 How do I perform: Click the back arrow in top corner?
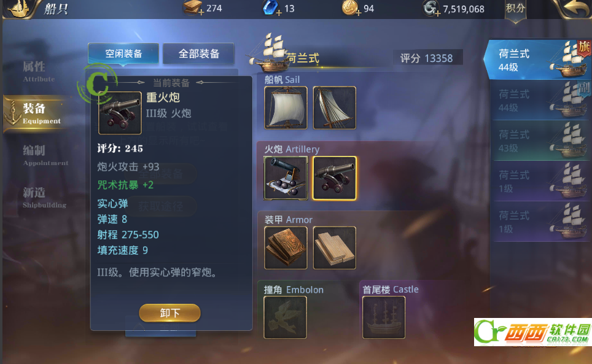(575, 9)
